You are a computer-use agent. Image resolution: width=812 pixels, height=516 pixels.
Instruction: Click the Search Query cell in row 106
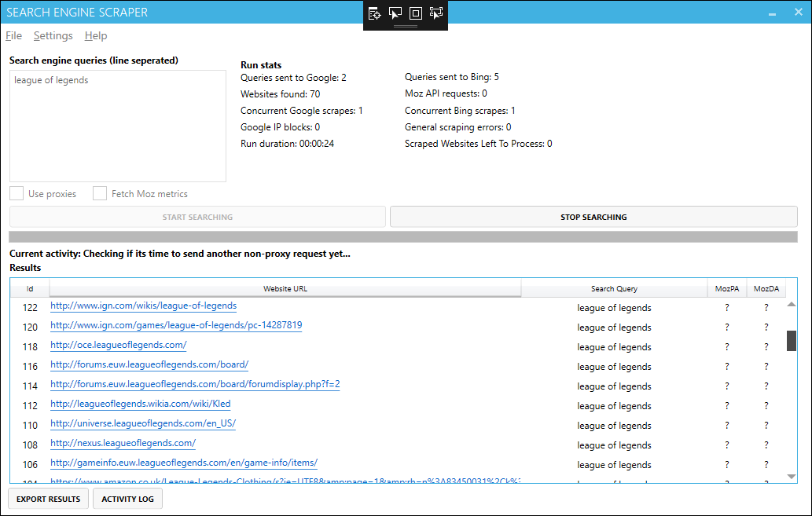coord(614,465)
